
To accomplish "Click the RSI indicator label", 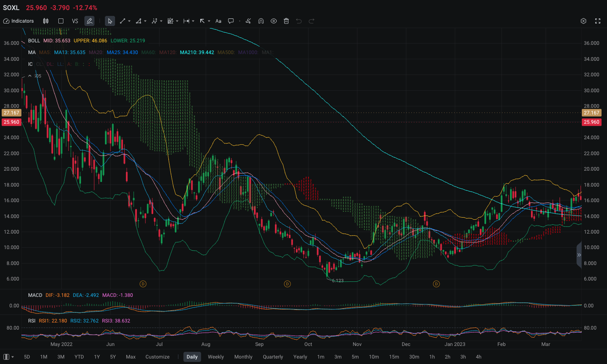I will click(x=32, y=321).
